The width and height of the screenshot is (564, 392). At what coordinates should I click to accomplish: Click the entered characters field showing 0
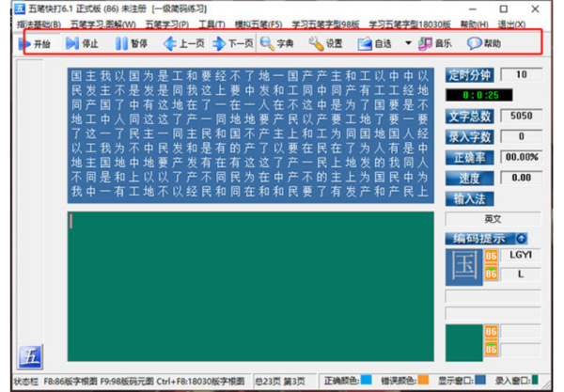(x=521, y=136)
